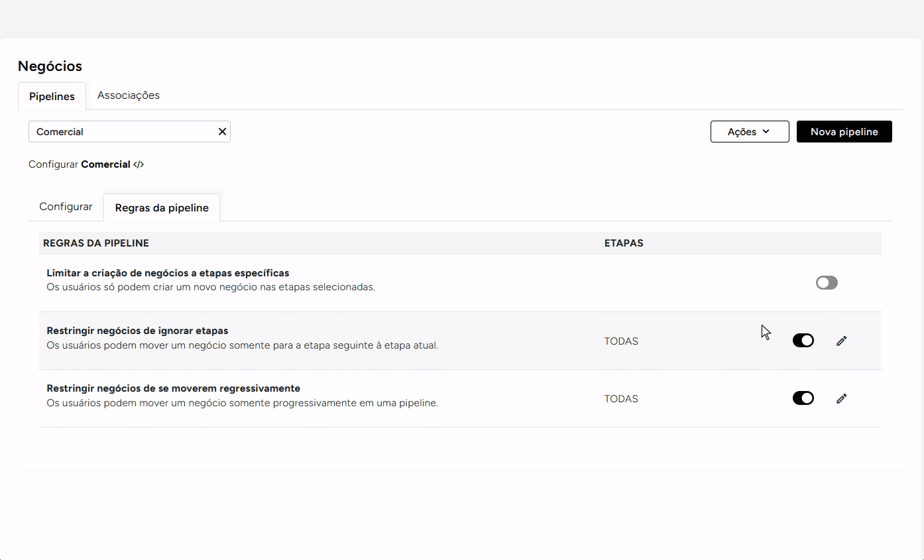Open the Configurar tab
The width and height of the screenshot is (924, 560).
pos(66,207)
